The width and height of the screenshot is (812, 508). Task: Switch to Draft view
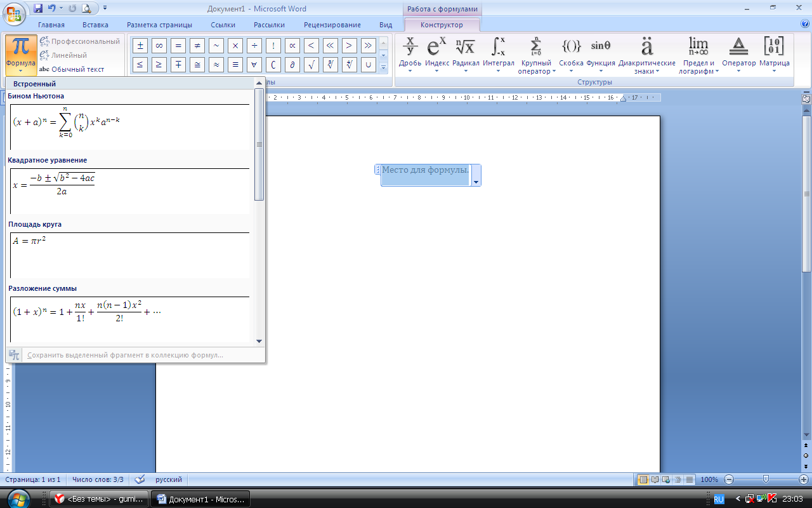tap(690, 479)
